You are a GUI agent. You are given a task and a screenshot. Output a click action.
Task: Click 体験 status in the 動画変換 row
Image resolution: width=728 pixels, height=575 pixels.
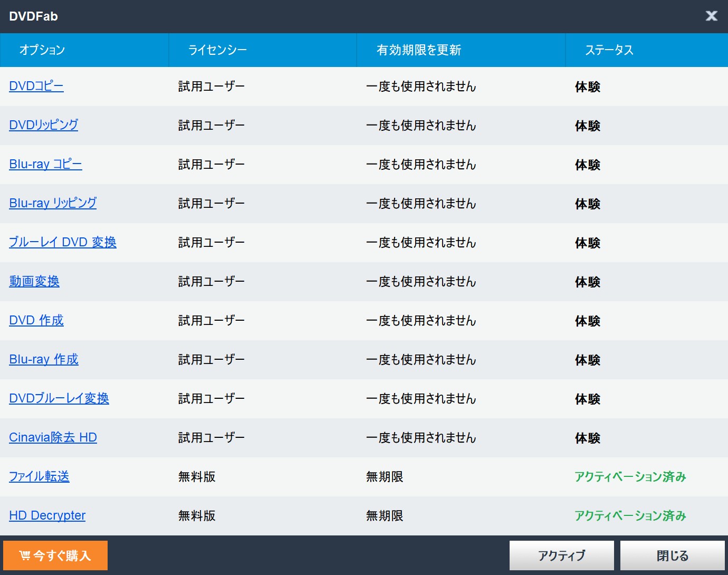click(x=588, y=282)
